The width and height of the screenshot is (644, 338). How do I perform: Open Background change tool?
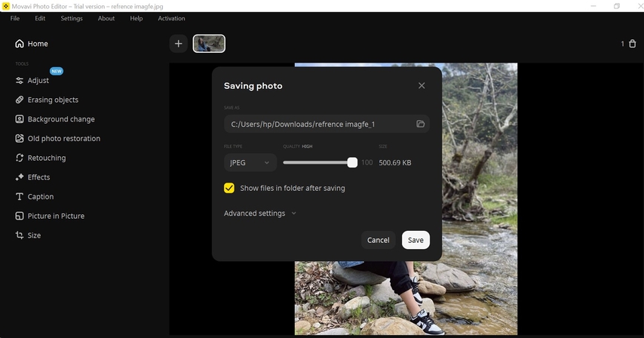coord(54,119)
